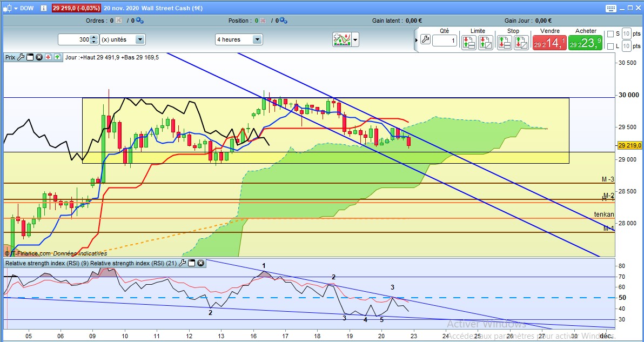Open the candlestick chart style icon
Screen dimensions: 644x342
6,8
